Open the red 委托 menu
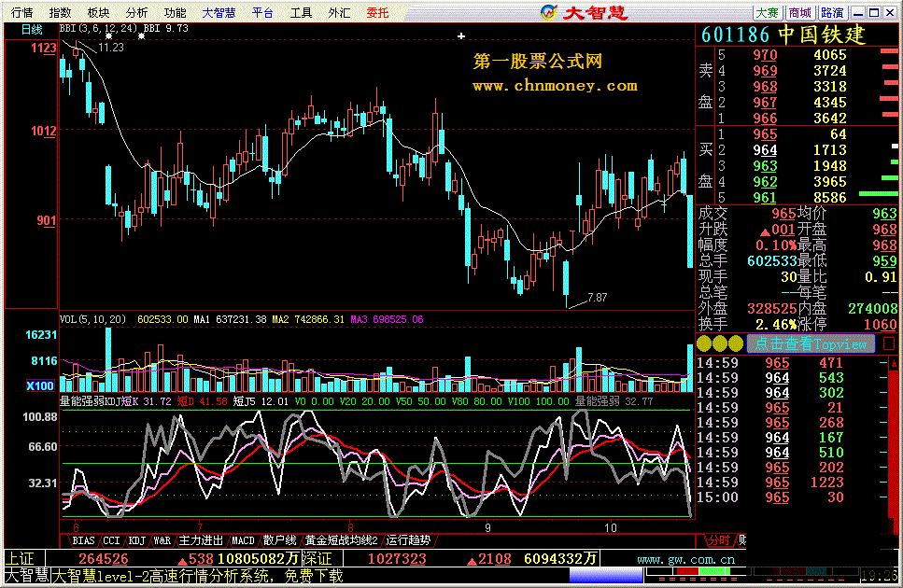Image resolution: width=903 pixels, height=588 pixels. (x=378, y=12)
